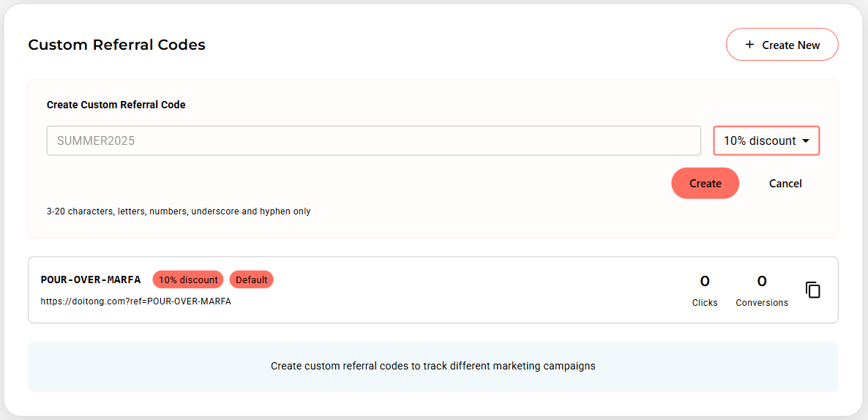868x420 pixels.
Task: Click the POUR-OVER-MARFA code name
Action: pyautogui.click(x=91, y=280)
